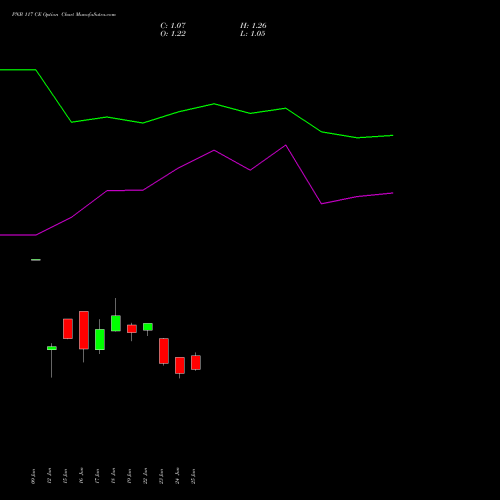Select the '18' date label on the axis
Screen dimensions: 500x500
[x=113, y=476]
